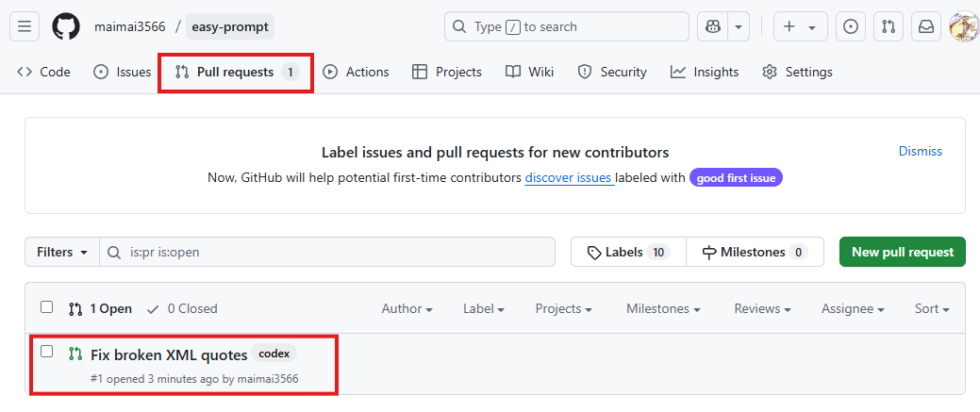Expand the Filters dropdown
The height and width of the screenshot is (412, 980).
[62, 252]
